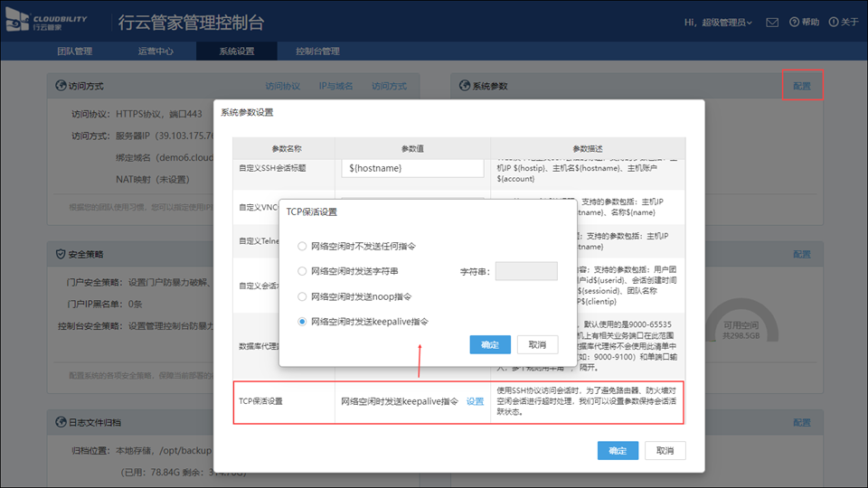
Task: Choose '网络空闲时发送noop指令' radio option
Action: point(302,296)
